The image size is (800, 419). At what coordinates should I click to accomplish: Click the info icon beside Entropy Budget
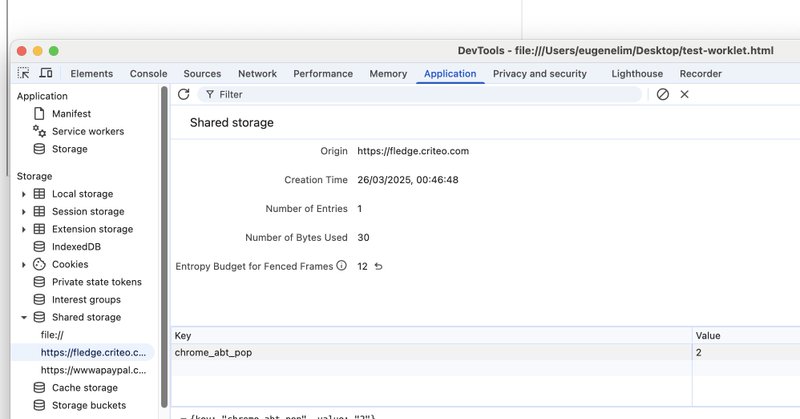coord(341,265)
